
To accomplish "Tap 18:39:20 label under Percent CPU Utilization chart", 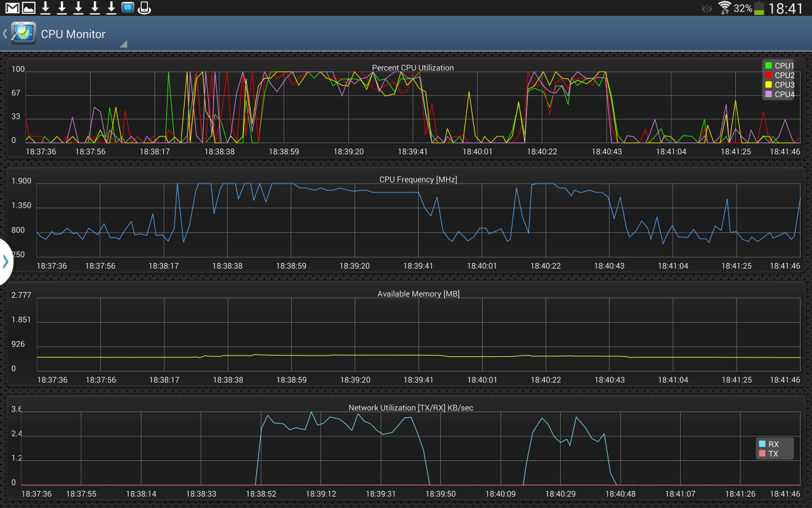I will pyautogui.click(x=348, y=152).
